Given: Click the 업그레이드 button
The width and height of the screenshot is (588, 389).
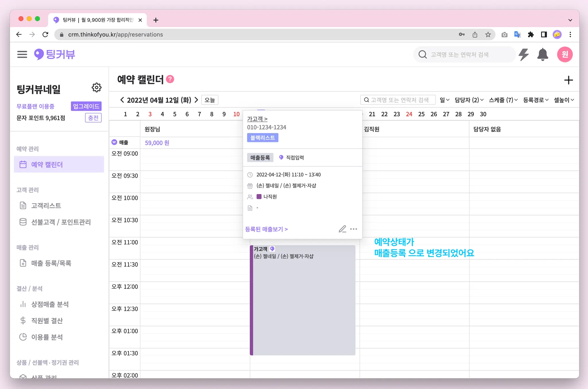Looking at the screenshot, I should coord(86,106).
